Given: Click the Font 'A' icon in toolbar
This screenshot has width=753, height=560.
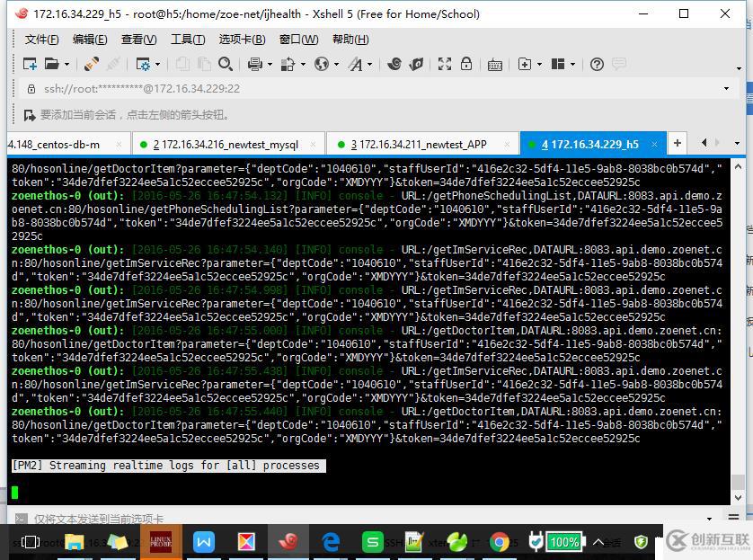Looking at the screenshot, I should [355, 64].
